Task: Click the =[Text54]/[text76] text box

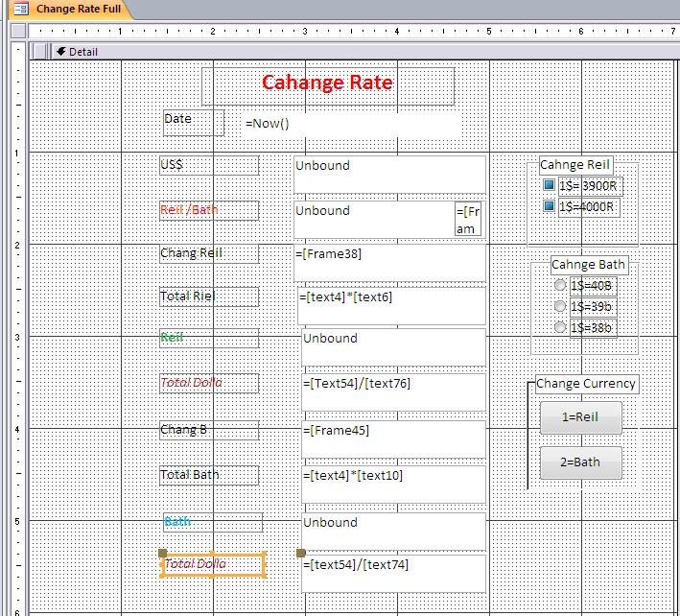Action: click(393, 392)
